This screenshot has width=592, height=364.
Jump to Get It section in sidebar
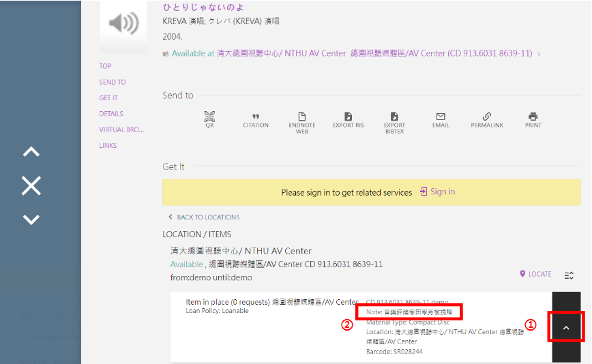pyautogui.click(x=108, y=98)
